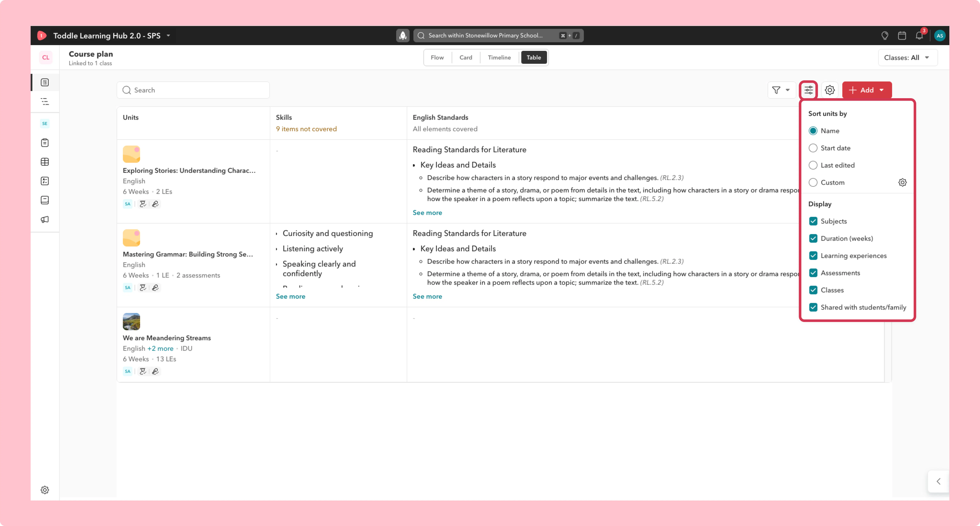Open Exploring Stories unit thumbnail

(x=131, y=154)
